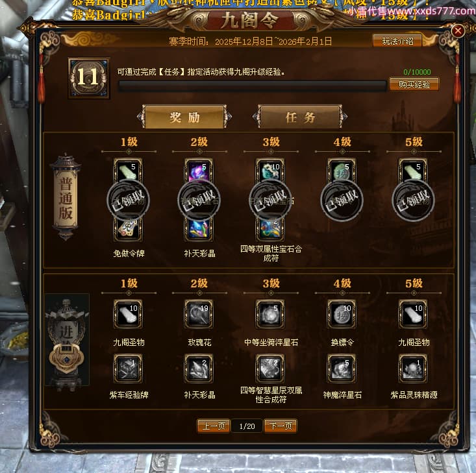Go back with the 上一页 button
Screen dimensions: 476x473
214,426
